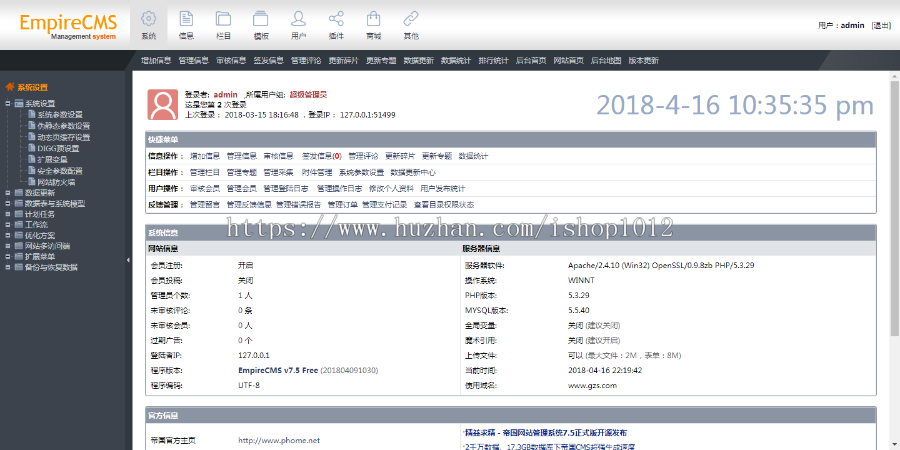Expand the 备份与恢复数据 tree node
This screenshot has height=450, width=900.
8,267
